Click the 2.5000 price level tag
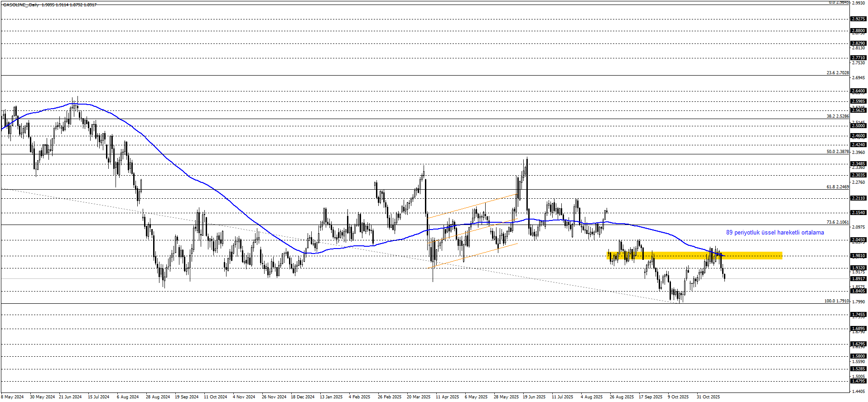Image resolution: width=868 pixels, height=402 pixels. pyautogui.click(x=858, y=126)
